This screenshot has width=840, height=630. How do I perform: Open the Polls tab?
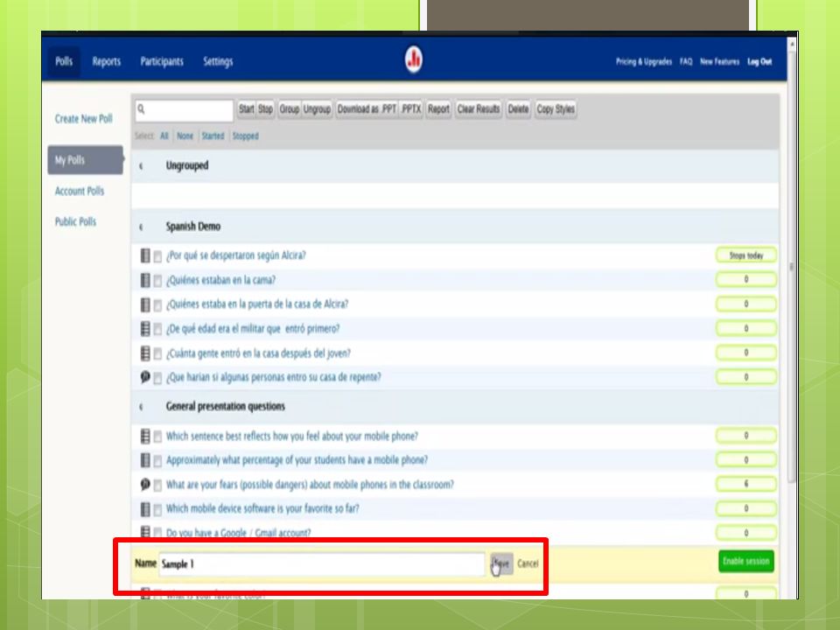coord(64,61)
